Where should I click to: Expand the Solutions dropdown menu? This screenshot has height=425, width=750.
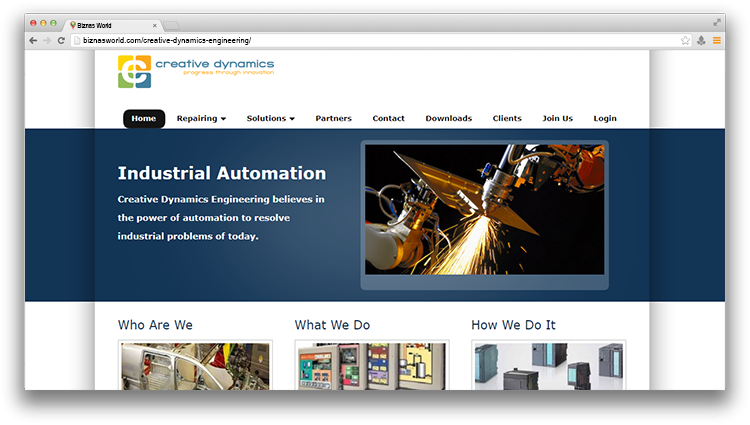(270, 119)
